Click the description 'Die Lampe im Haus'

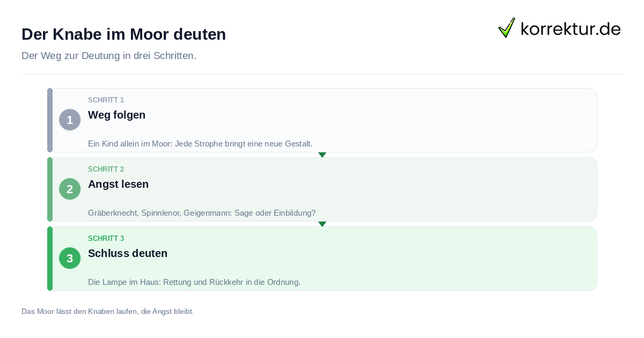(x=194, y=282)
